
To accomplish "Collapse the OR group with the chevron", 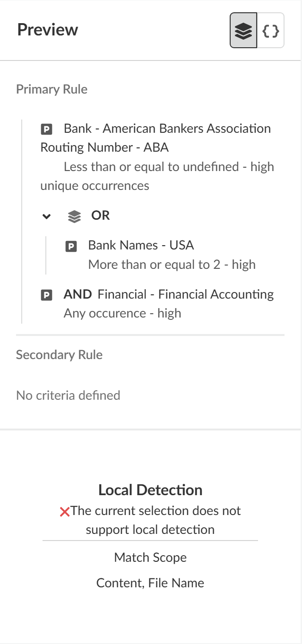I will point(46,216).
